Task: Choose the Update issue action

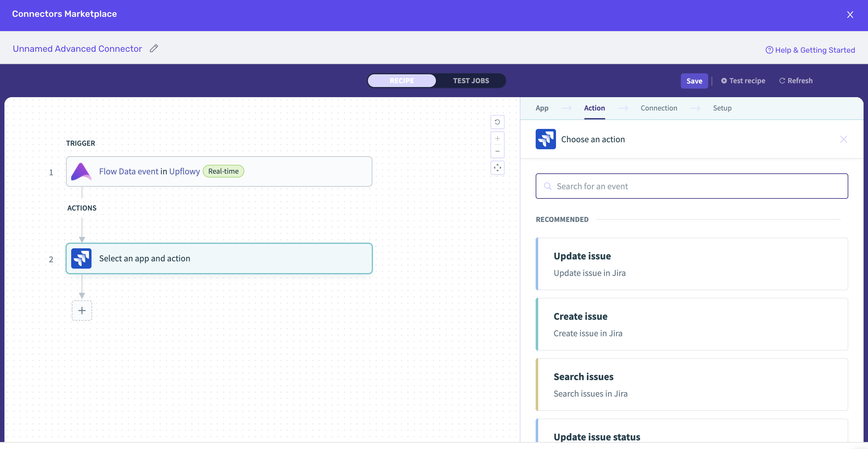Action: (691, 264)
